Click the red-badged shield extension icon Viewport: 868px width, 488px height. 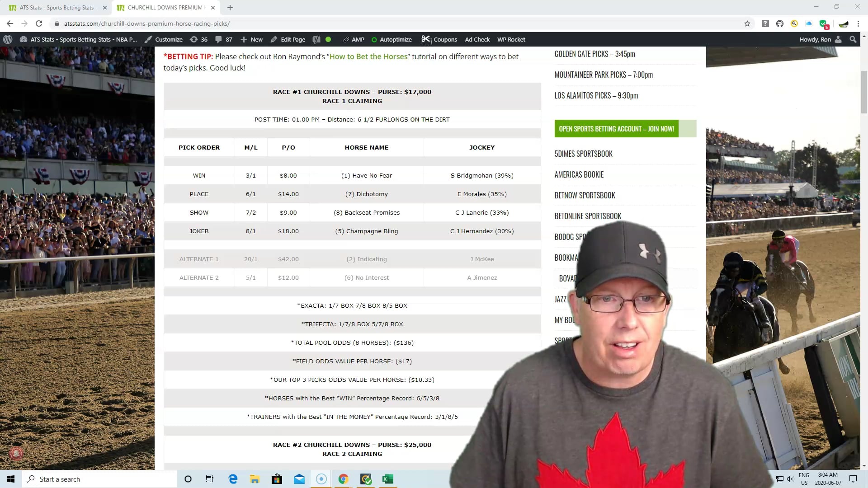click(823, 24)
